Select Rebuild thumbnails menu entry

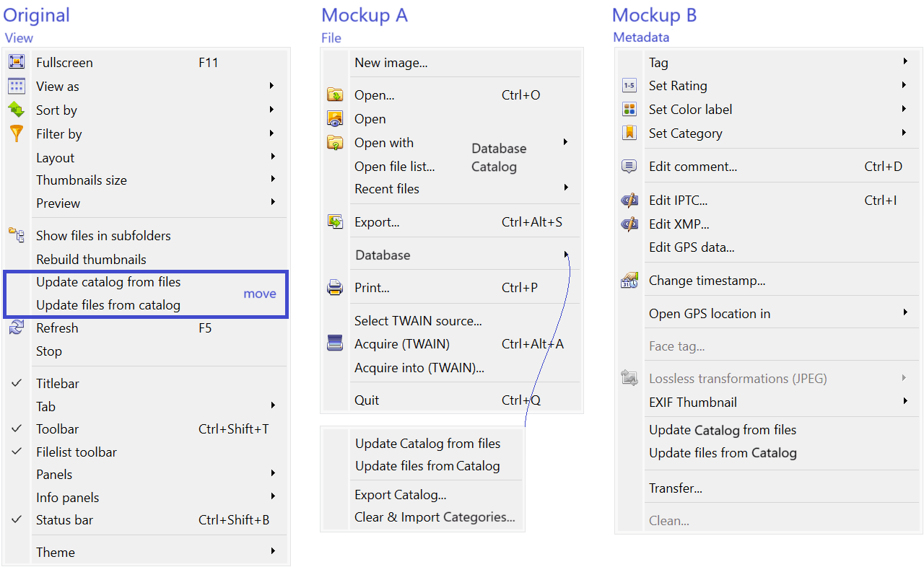91,259
